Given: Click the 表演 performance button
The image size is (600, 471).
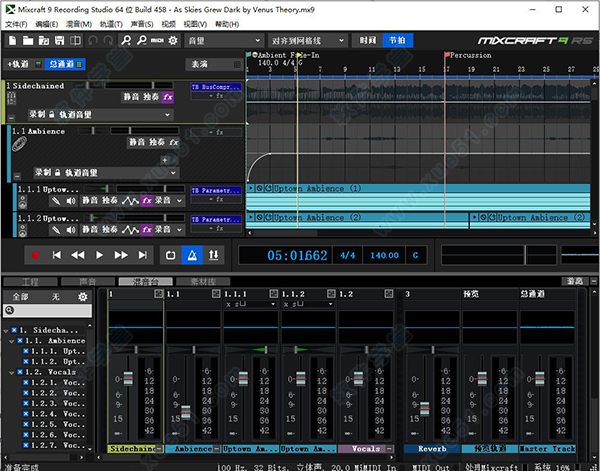Looking at the screenshot, I should click(x=214, y=64).
